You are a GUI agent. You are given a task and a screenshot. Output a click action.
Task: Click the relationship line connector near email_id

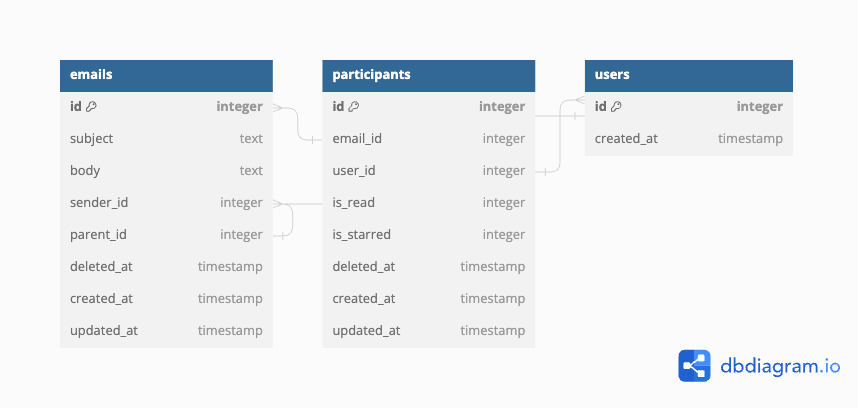312,140
